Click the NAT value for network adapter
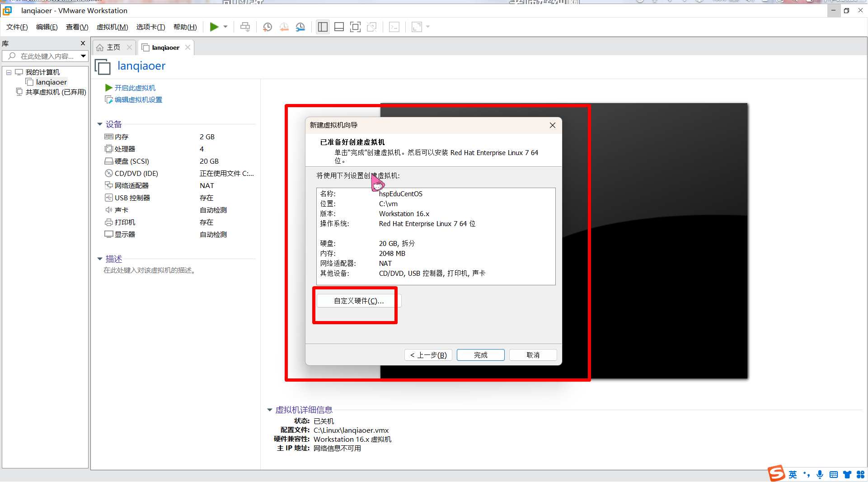Viewport: 868px width, 482px height. click(207, 186)
